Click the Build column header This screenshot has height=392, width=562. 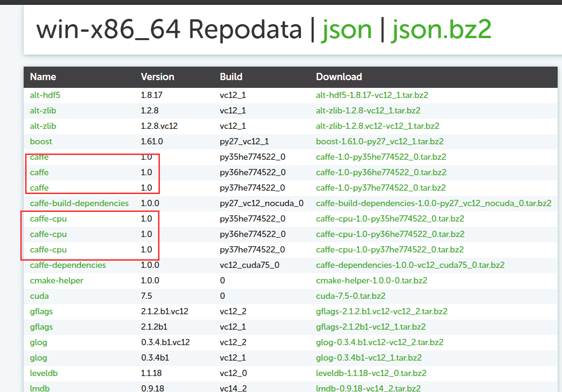[231, 77]
